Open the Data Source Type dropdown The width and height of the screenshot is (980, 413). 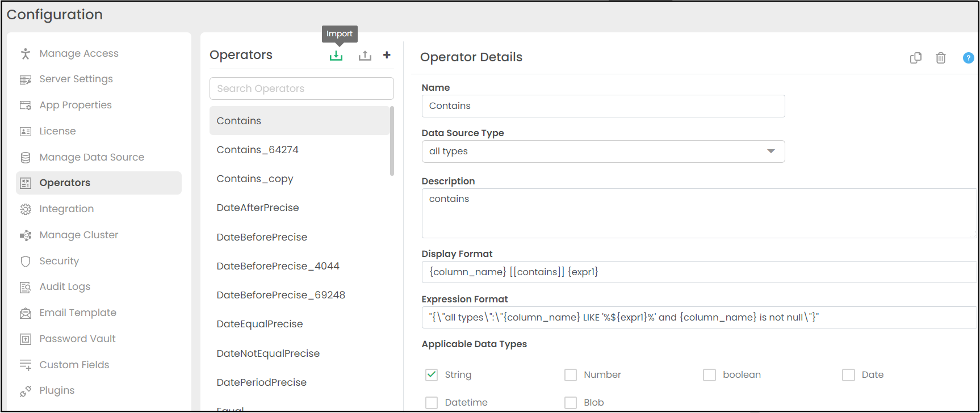(x=603, y=151)
